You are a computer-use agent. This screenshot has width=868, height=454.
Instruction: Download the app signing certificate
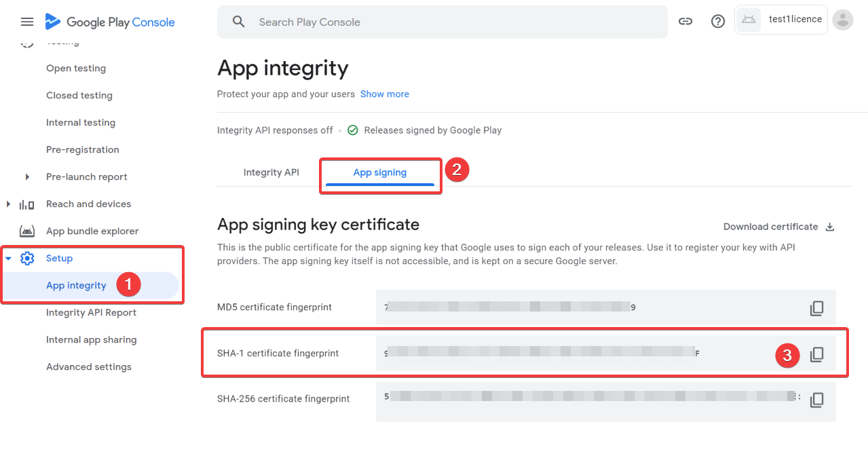[x=778, y=227]
